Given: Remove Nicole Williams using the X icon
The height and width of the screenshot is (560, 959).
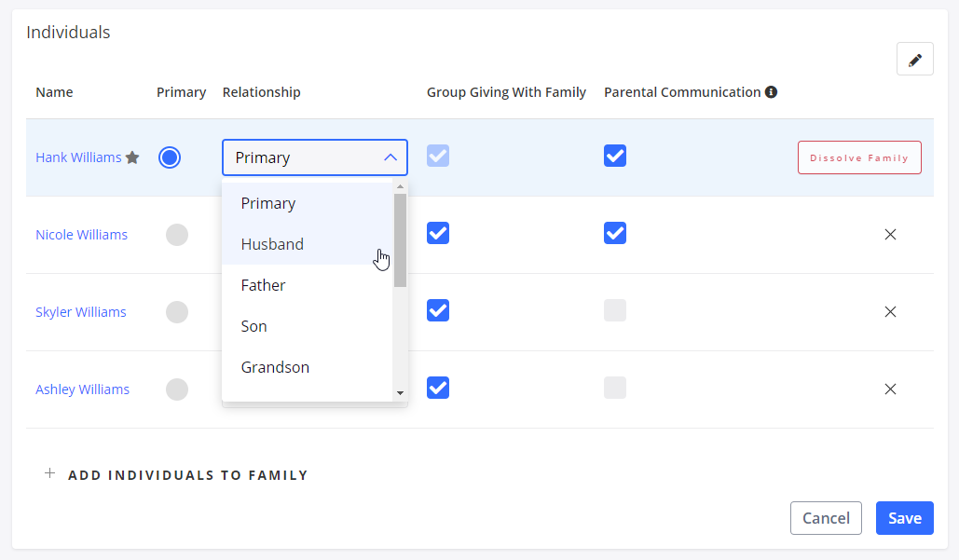Looking at the screenshot, I should pos(890,234).
